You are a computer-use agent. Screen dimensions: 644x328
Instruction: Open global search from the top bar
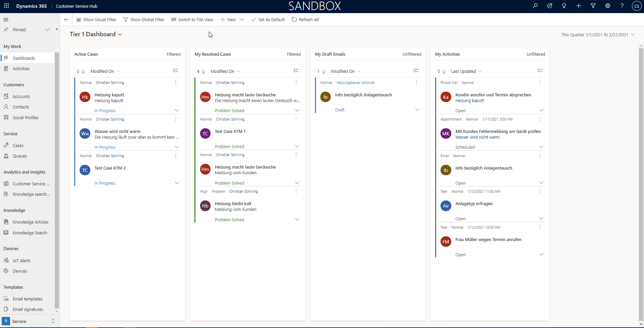[x=535, y=6]
